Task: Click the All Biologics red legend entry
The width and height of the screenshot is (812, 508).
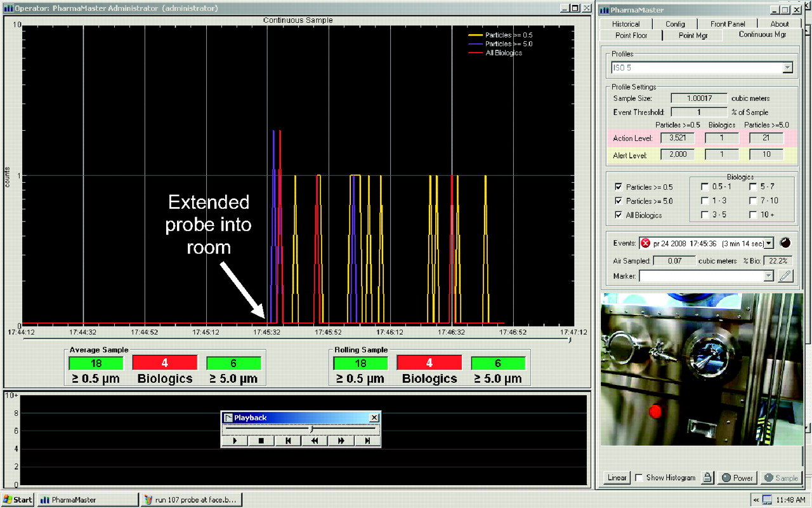Action: click(495, 53)
